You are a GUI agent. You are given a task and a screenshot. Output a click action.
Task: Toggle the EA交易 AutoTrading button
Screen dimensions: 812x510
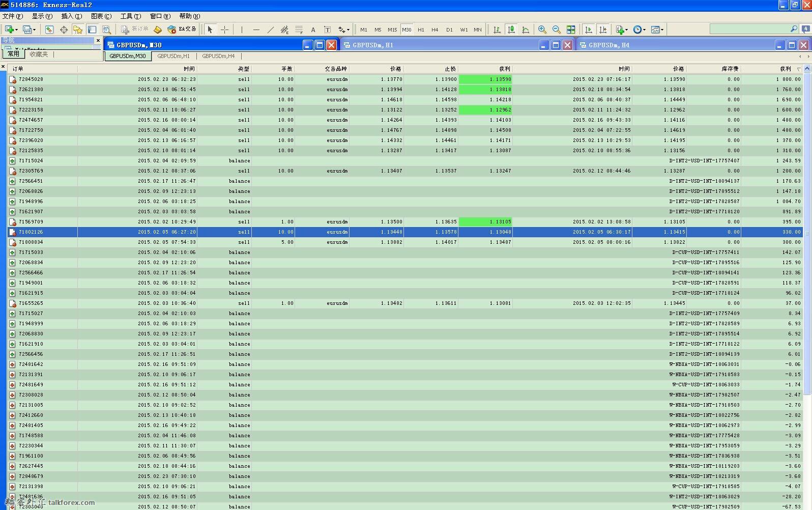(182, 30)
